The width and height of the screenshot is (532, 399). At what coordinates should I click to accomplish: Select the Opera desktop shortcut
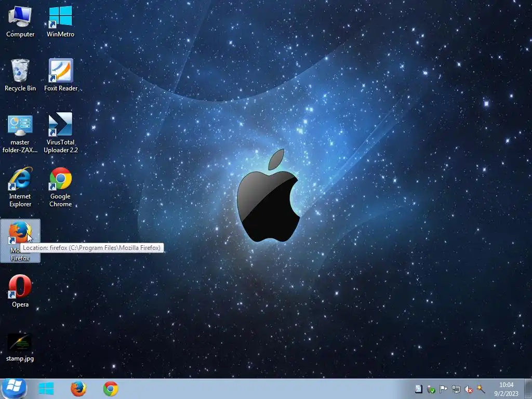pyautogui.click(x=20, y=291)
